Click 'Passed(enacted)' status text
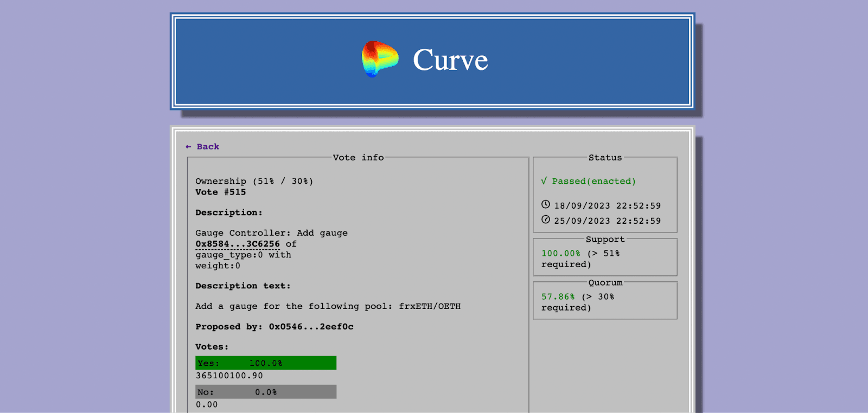The height and width of the screenshot is (413, 868). [x=594, y=181]
